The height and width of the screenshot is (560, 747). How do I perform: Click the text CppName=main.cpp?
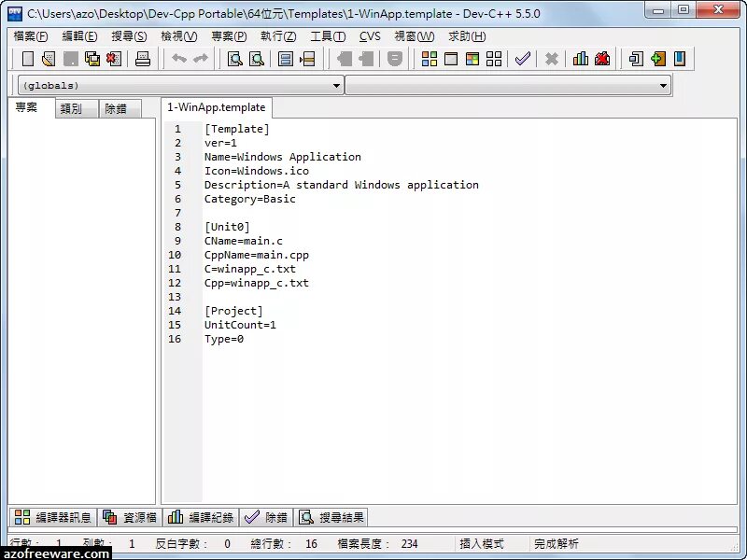(x=256, y=255)
